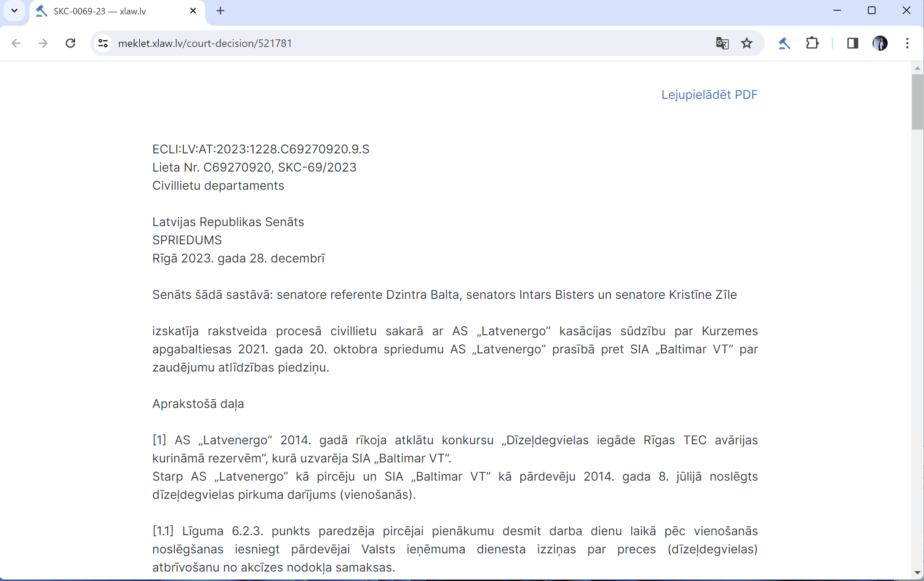Click the Google Translate page icon
Viewport: 924px width, 581px height.
pos(722,43)
